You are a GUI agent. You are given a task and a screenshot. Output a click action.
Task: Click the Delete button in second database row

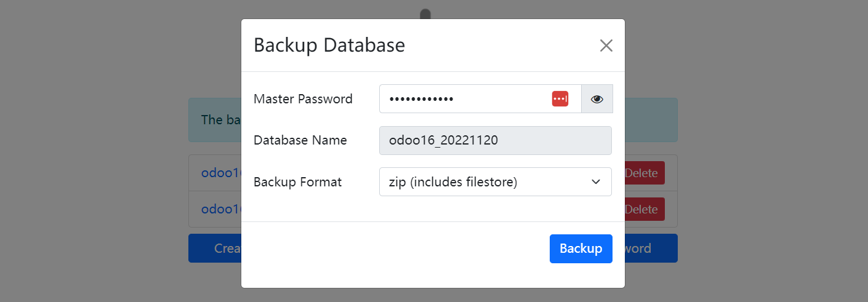[x=644, y=209]
